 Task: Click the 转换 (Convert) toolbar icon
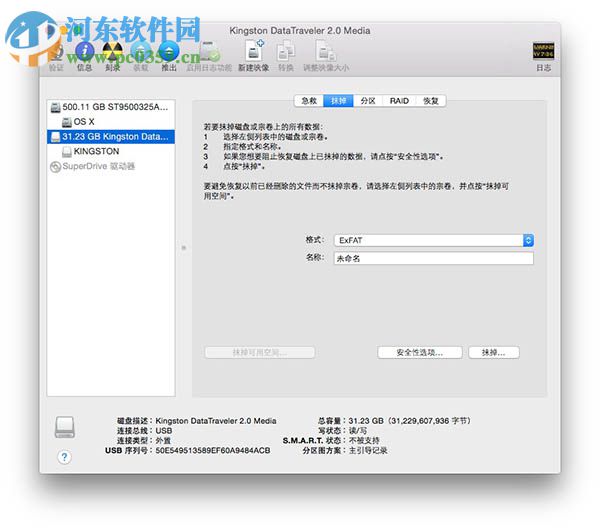point(286,51)
